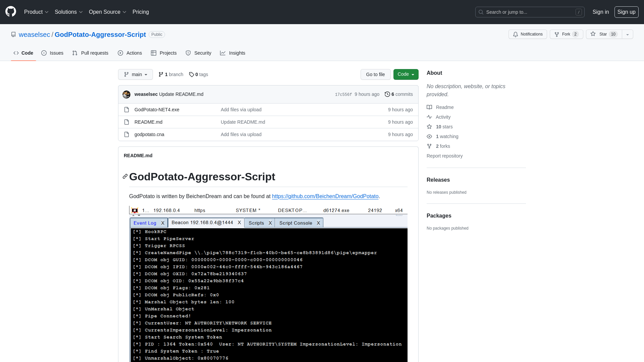This screenshot has width=644, height=362.
Task: Open the godpotato.cna file
Action: coord(149,134)
